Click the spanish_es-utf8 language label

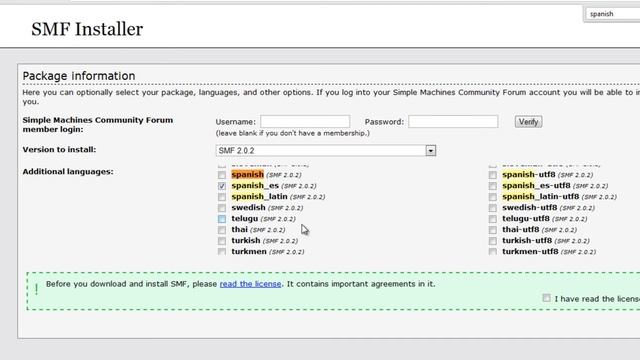point(536,186)
